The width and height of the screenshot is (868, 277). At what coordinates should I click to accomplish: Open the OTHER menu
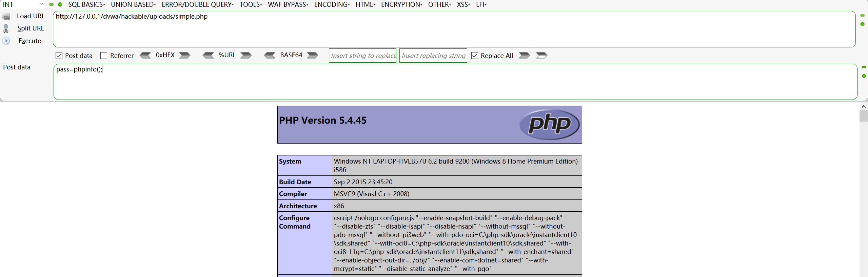pyautogui.click(x=439, y=4)
